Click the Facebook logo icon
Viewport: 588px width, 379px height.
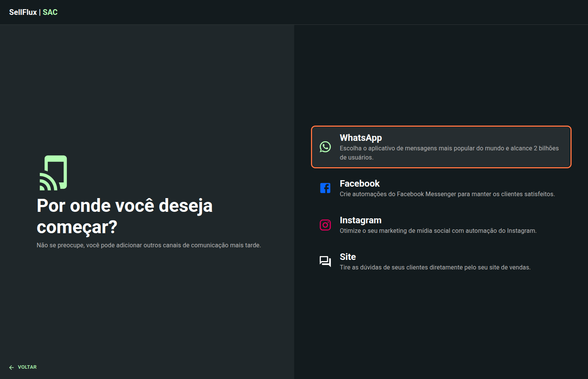(x=325, y=188)
